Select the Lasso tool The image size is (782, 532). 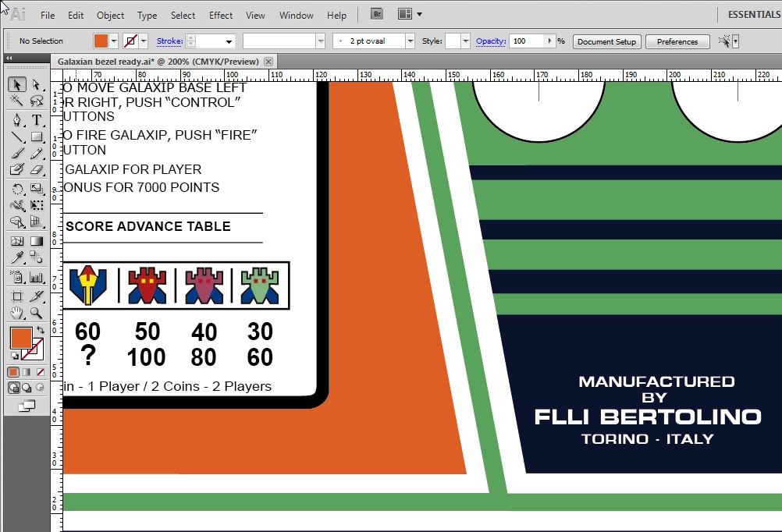37,101
